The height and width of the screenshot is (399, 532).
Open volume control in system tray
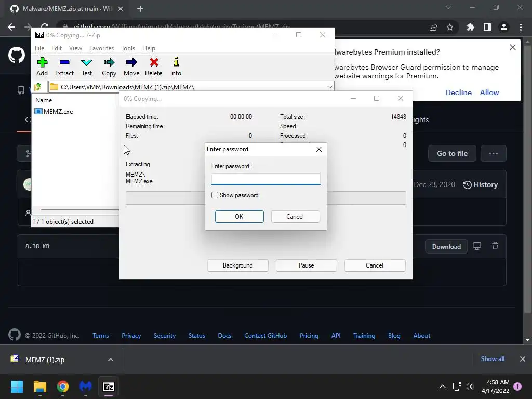click(469, 387)
